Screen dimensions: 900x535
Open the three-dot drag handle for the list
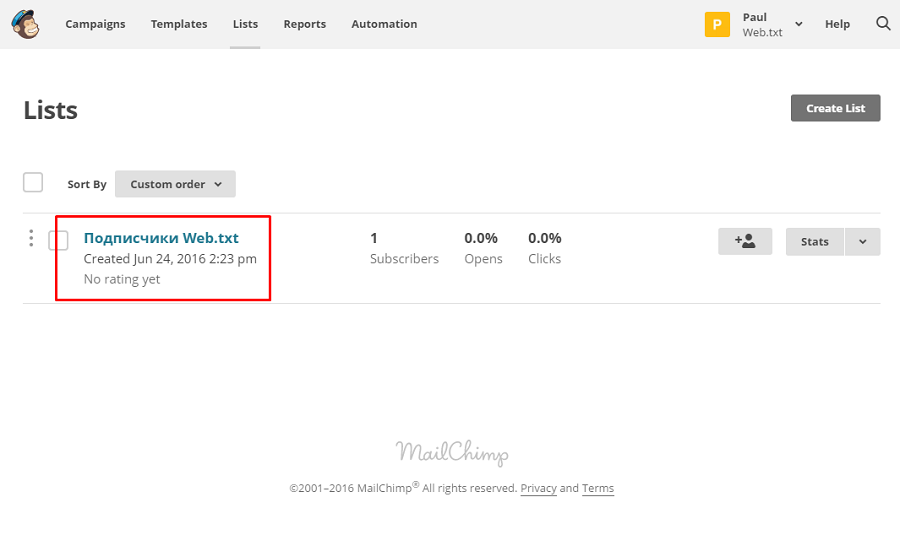(31, 238)
